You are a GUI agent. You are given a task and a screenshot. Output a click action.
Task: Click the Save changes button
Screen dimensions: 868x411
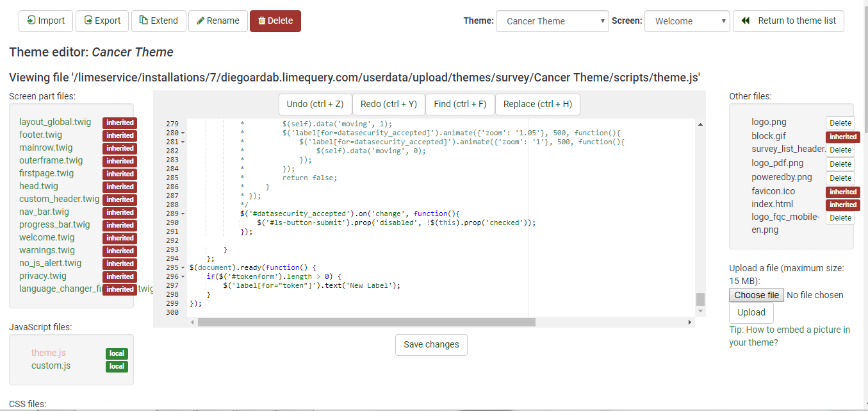pyautogui.click(x=431, y=344)
